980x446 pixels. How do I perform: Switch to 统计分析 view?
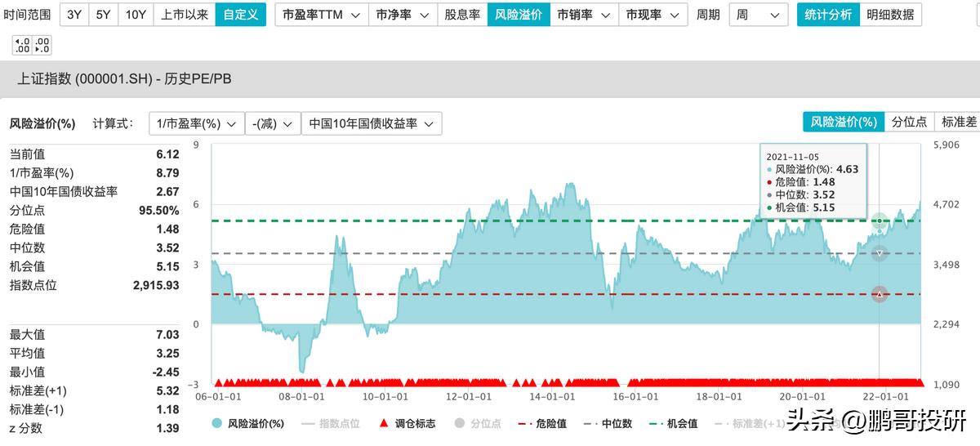click(x=828, y=15)
